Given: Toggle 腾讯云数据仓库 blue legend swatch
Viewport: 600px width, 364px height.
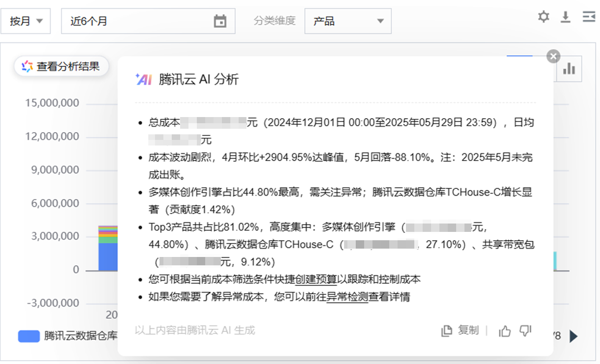Looking at the screenshot, I should coord(28,336).
